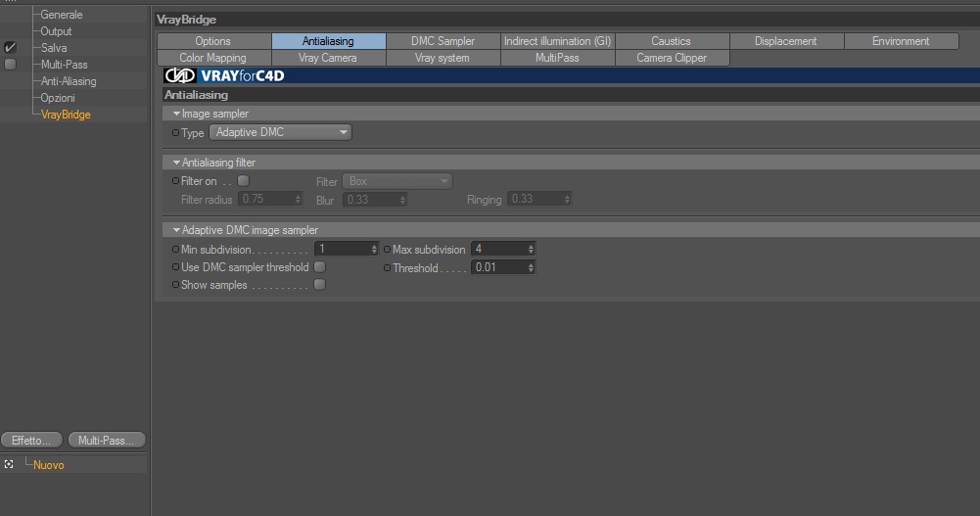Screen dimensions: 980x516
Task: Click the keyframe dot beside Type
Action: [175, 132]
